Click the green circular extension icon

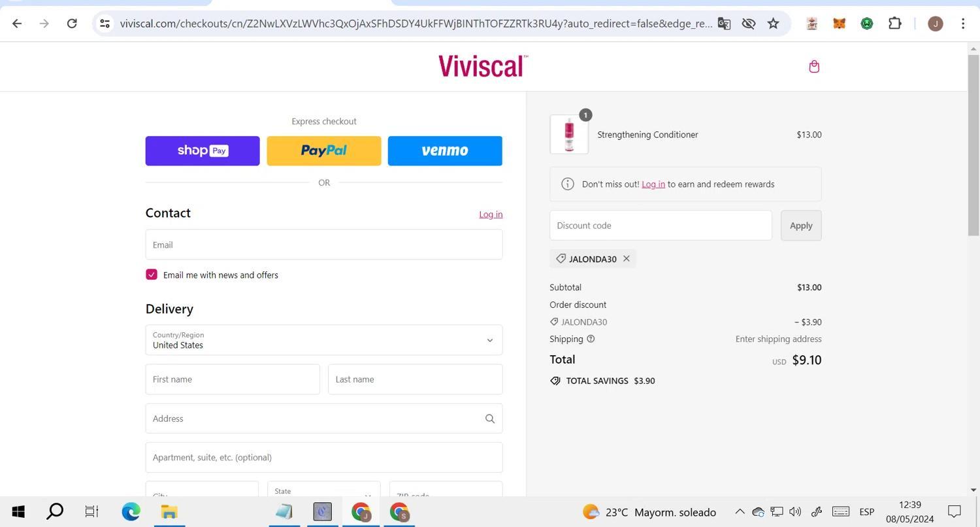867,24
